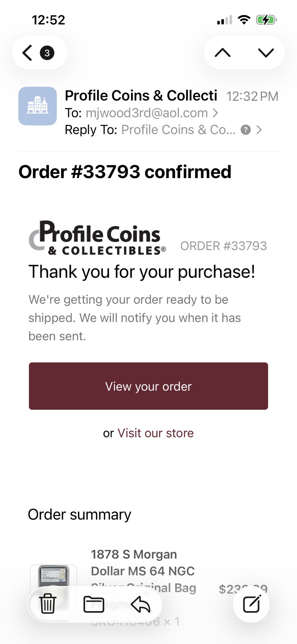This screenshot has height=644, width=297.
Task: Tap sender name Profile Coins & Collecti
Action: pos(141,95)
